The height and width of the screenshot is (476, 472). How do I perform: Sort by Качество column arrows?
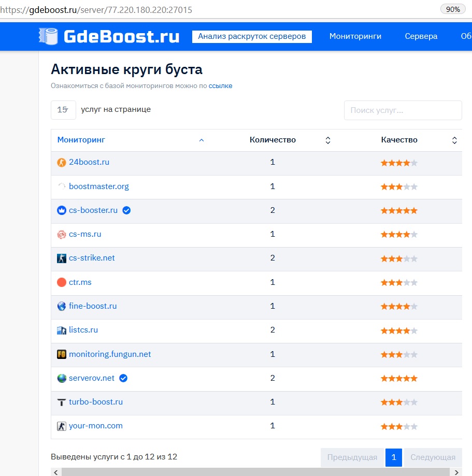tap(454, 140)
